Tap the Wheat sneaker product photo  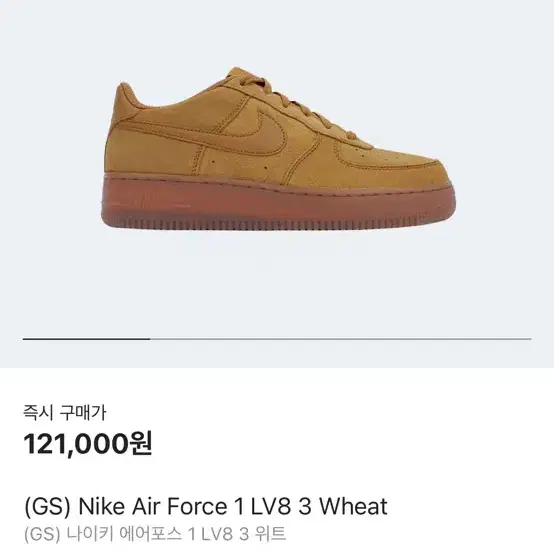(x=277, y=148)
